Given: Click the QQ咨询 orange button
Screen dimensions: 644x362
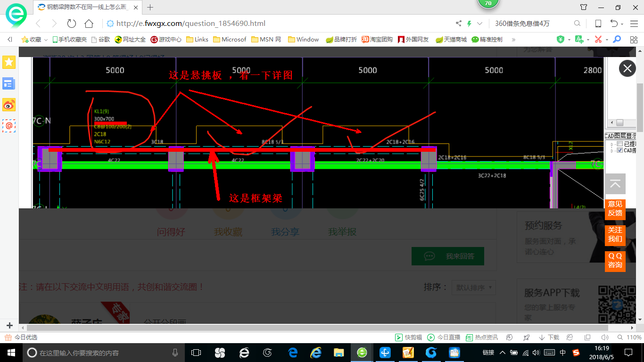Looking at the screenshot, I should tap(615, 261).
